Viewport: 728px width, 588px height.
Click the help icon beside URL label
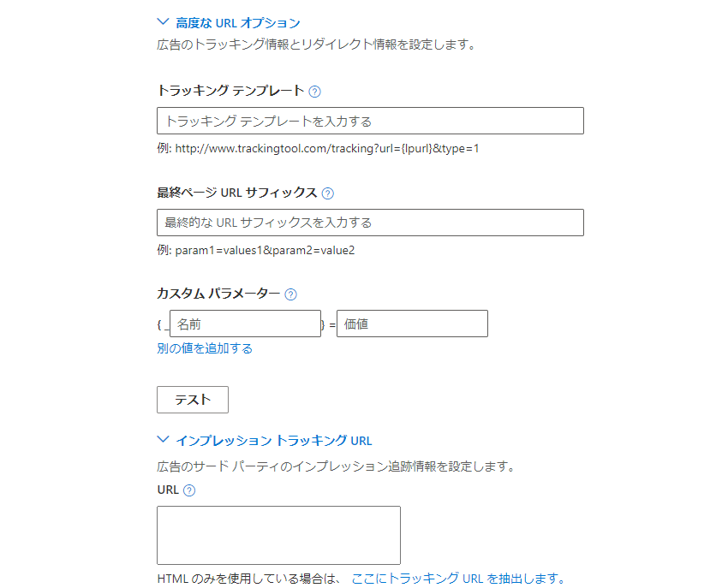pyautogui.click(x=189, y=490)
